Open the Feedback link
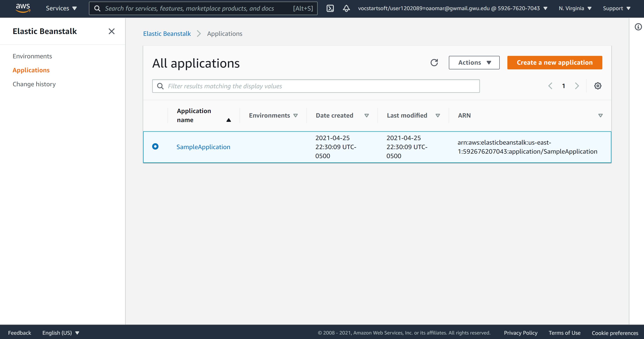 click(x=20, y=333)
